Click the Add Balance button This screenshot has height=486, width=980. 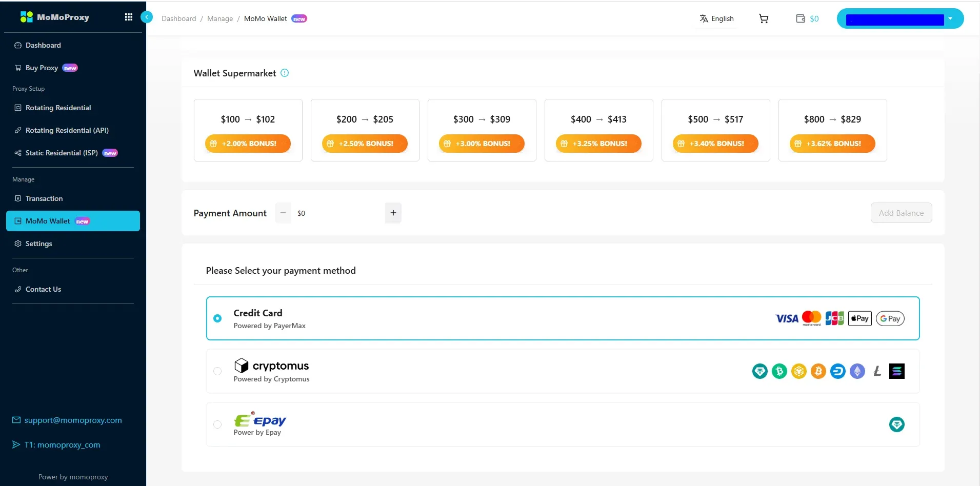[901, 212]
